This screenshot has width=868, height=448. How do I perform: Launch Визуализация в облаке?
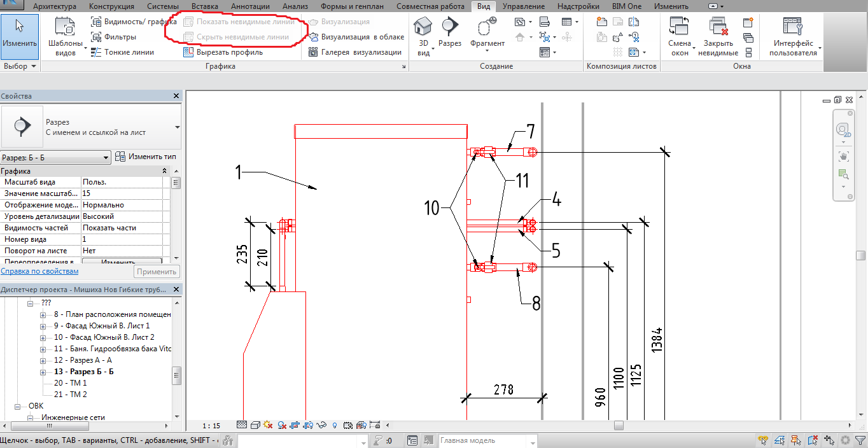pyautogui.click(x=353, y=36)
